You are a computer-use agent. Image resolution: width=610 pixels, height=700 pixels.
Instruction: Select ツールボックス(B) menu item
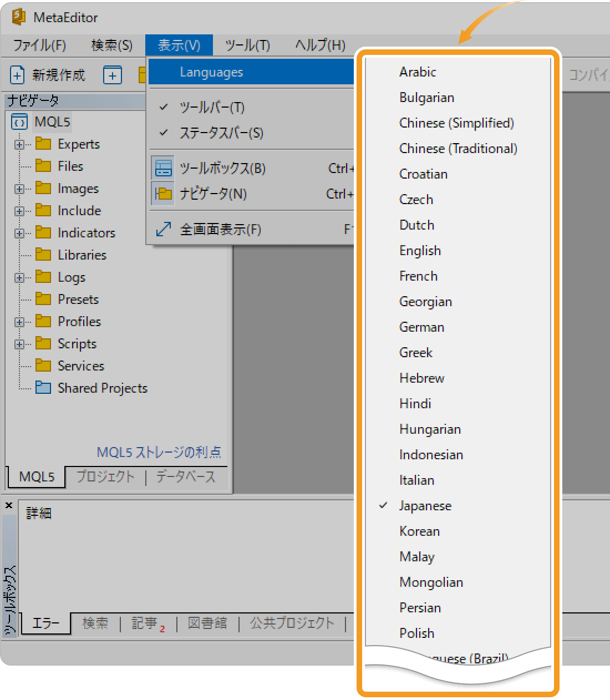[251, 168]
